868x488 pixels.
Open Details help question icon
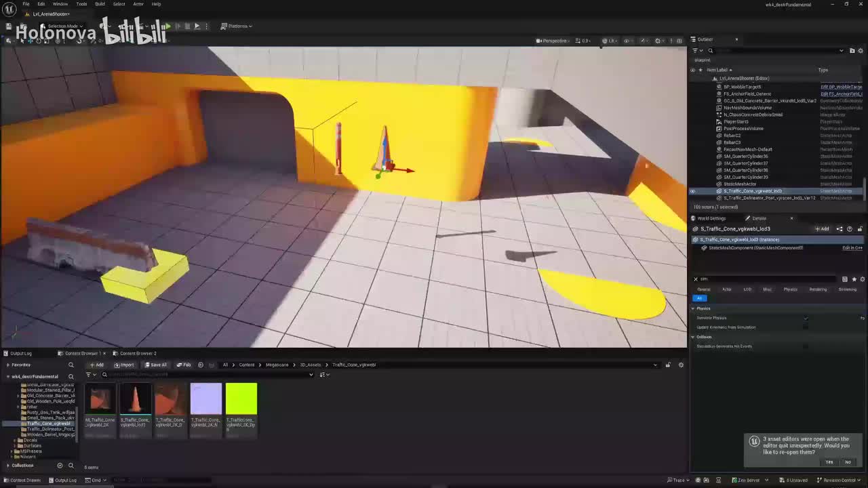coord(850,229)
